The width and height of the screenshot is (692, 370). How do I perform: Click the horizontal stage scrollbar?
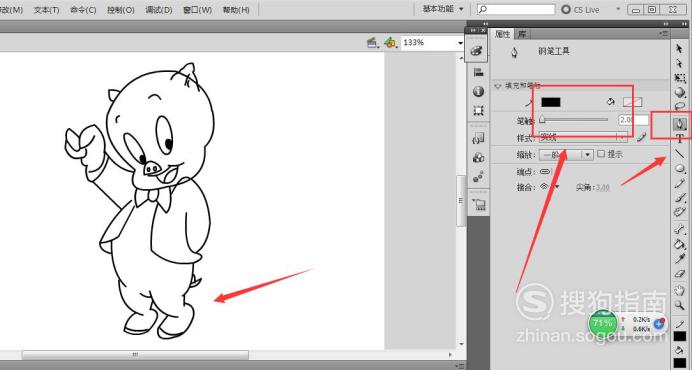135,355
